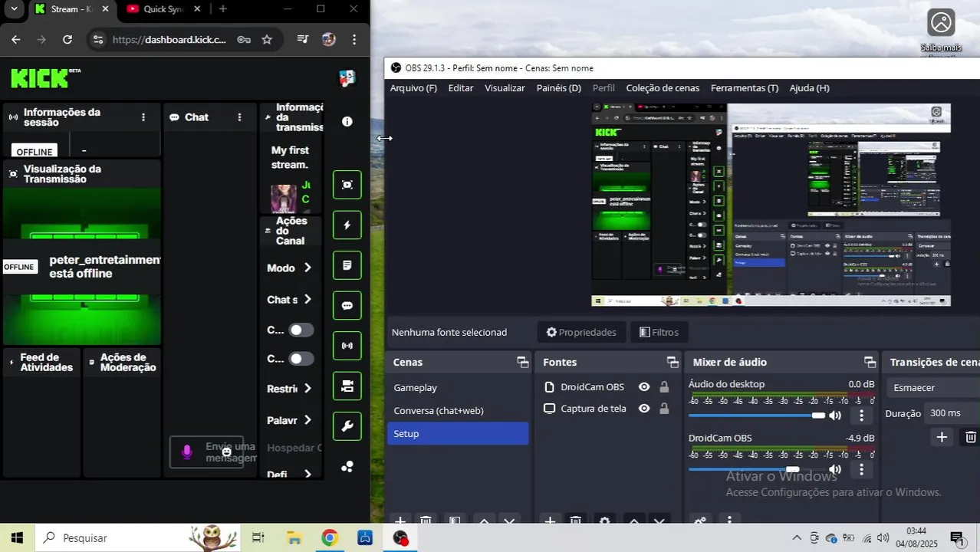The width and height of the screenshot is (980, 552).
Task: Expand the Restri... option arrow
Action: [307, 389]
